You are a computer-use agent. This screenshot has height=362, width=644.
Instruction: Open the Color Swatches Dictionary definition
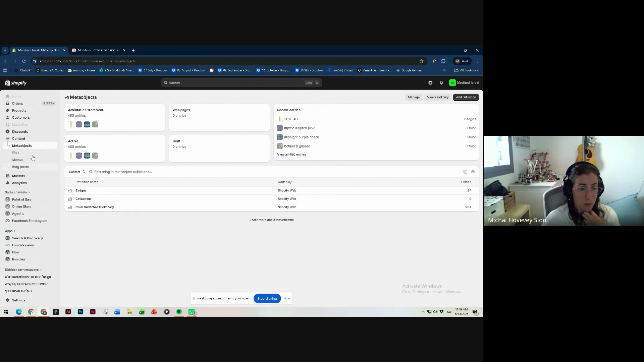click(95, 207)
